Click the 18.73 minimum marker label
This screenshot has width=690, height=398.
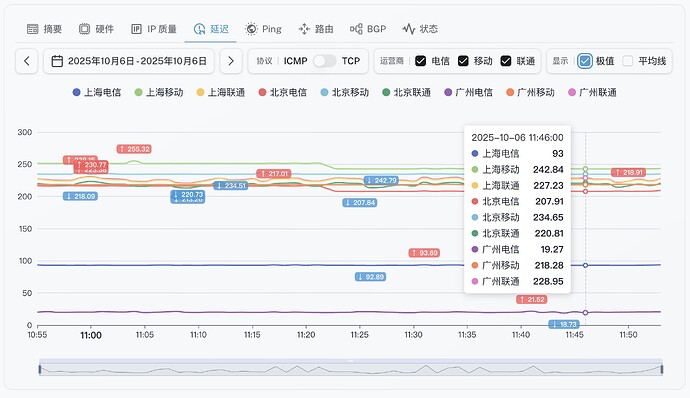click(564, 324)
